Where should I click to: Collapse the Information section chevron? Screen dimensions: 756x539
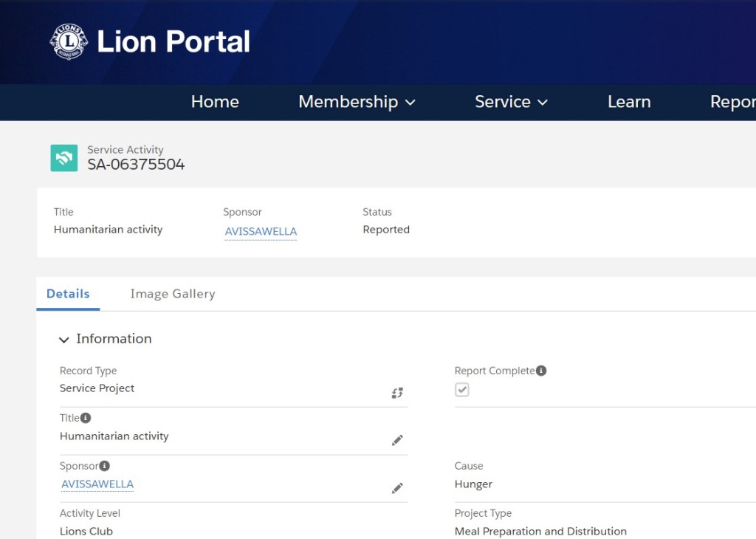[x=63, y=340]
